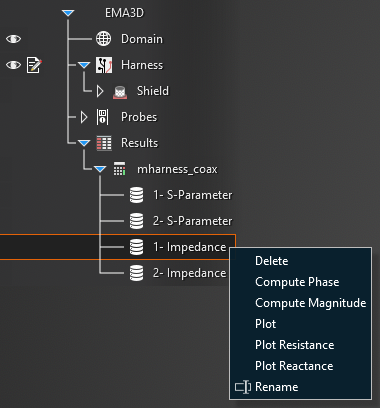The height and width of the screenshot is (408, 380).
Task: Select the Domain tree label
Action: (142, 39)
